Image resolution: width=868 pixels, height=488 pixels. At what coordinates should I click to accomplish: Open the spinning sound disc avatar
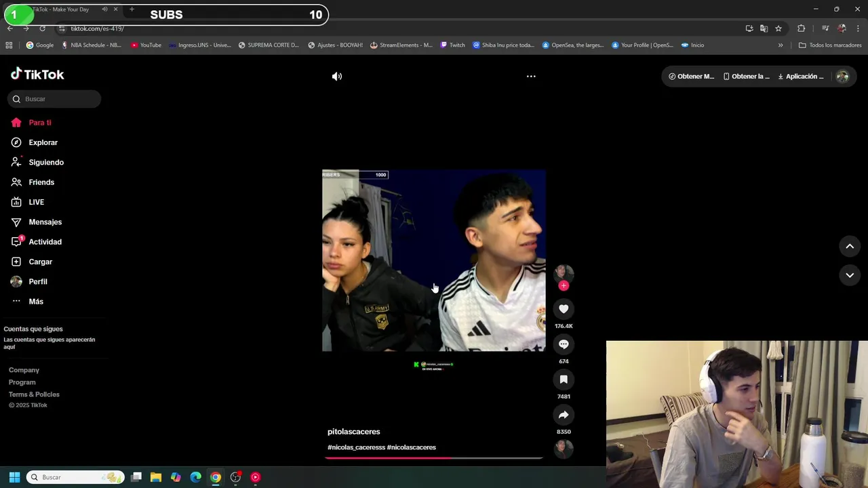564,448
